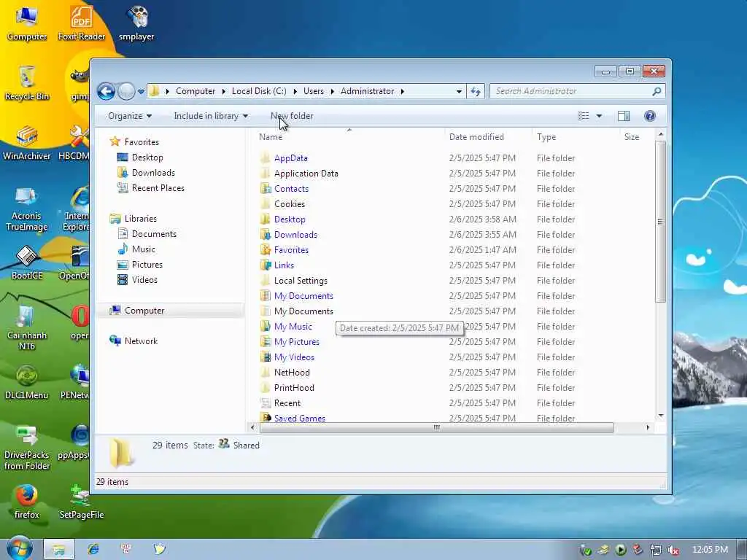Select Computer in the address breadcrumb

tap(196, 91)
